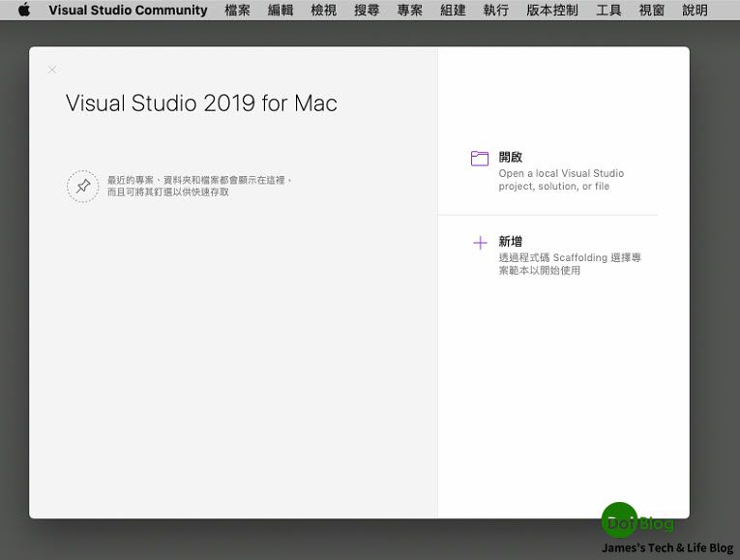
Task: Click the 開啟 heading
Action: [x=510, y=157]
